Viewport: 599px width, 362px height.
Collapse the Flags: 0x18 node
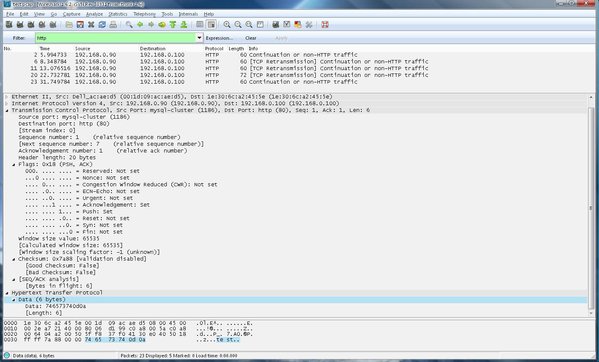click(14, 164)
